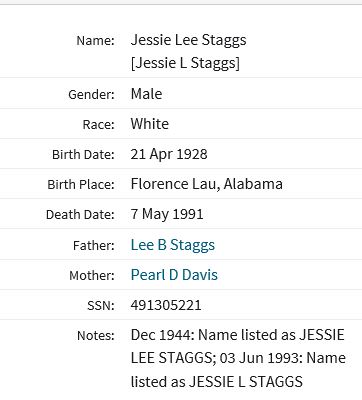Viewport: 362px width, 400px height.
Task: Click the Notes text about Dec 1944
Action: click(238, 358)
